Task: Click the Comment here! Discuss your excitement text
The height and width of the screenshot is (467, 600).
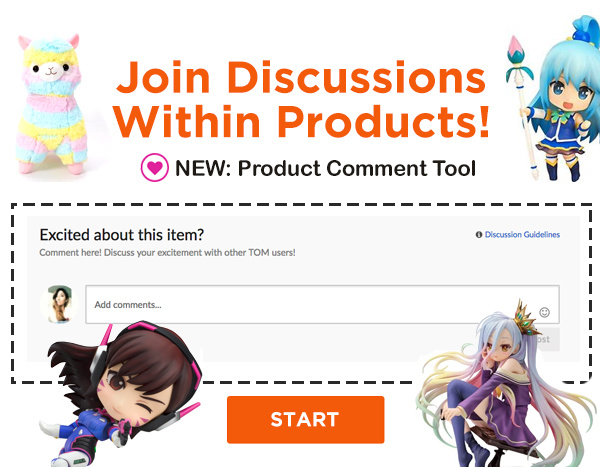Action: tap(167, 253)
